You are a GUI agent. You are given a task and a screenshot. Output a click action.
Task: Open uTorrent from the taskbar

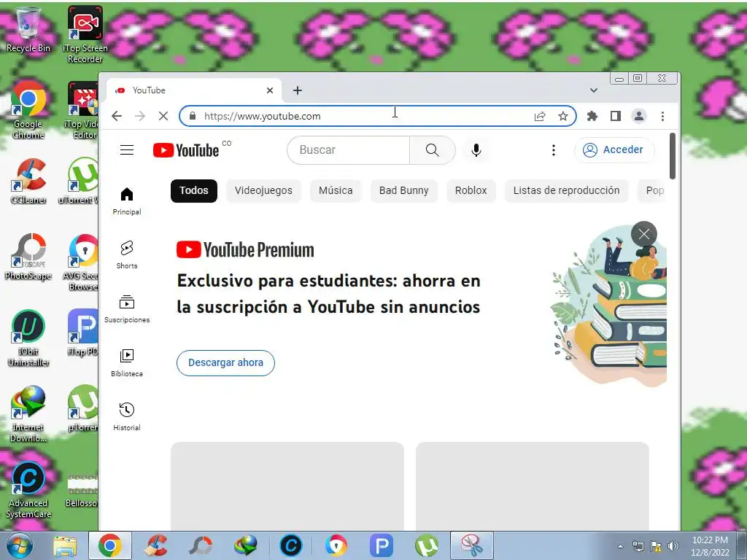coord(426,545)
